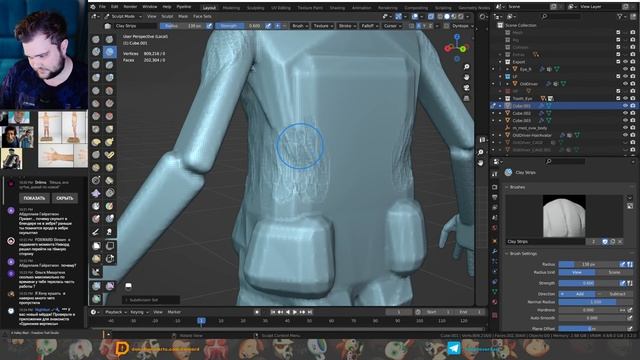640x360 pixels.
Task: Open the Dyntopo dropdown
Action: pos(463,26)
